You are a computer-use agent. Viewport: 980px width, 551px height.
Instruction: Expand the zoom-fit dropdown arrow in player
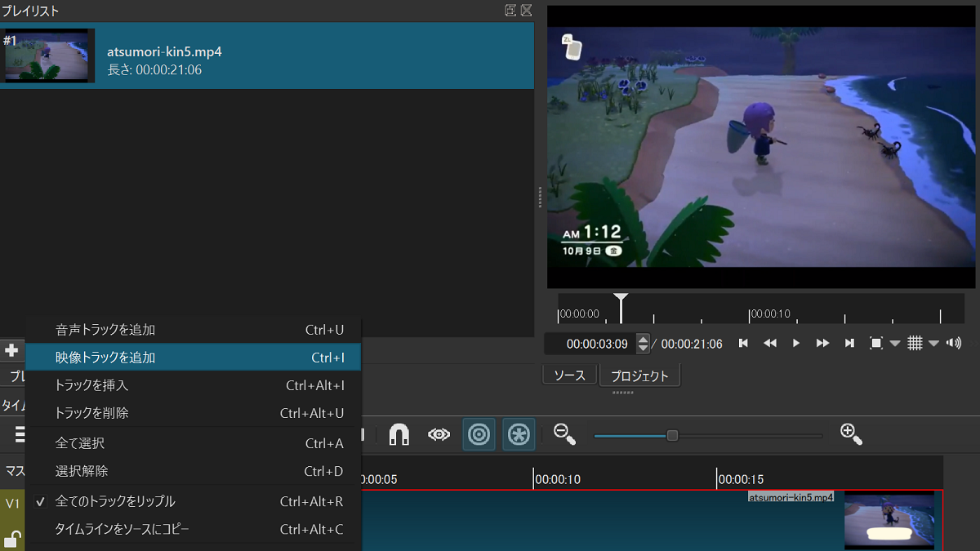894,344
